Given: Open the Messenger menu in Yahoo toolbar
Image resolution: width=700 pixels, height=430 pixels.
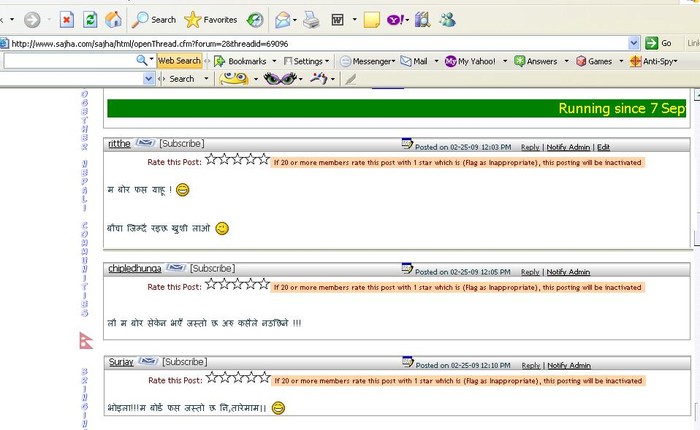Looking at the screenshot, I should coord(367,61).
